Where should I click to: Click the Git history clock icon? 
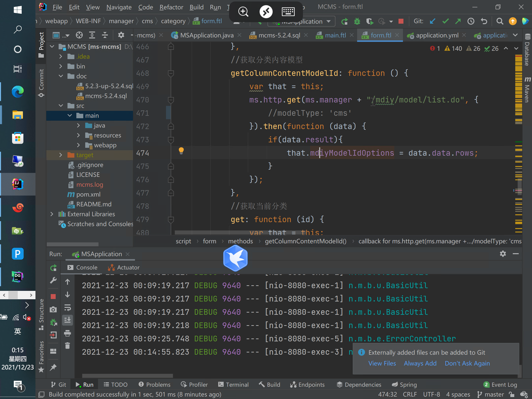point(471,21)
